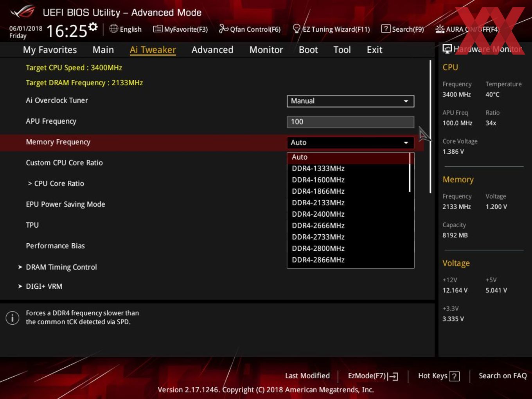Viewport: 532px width, 399px height.
Task: Open the Ai Overclock Tuner dropdown
Action: 350,101
